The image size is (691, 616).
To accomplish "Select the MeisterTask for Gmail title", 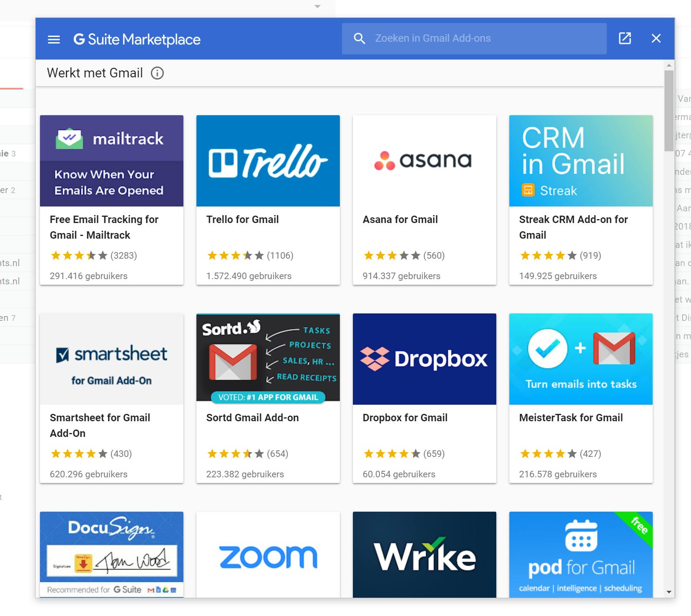I will click(571, 418).
